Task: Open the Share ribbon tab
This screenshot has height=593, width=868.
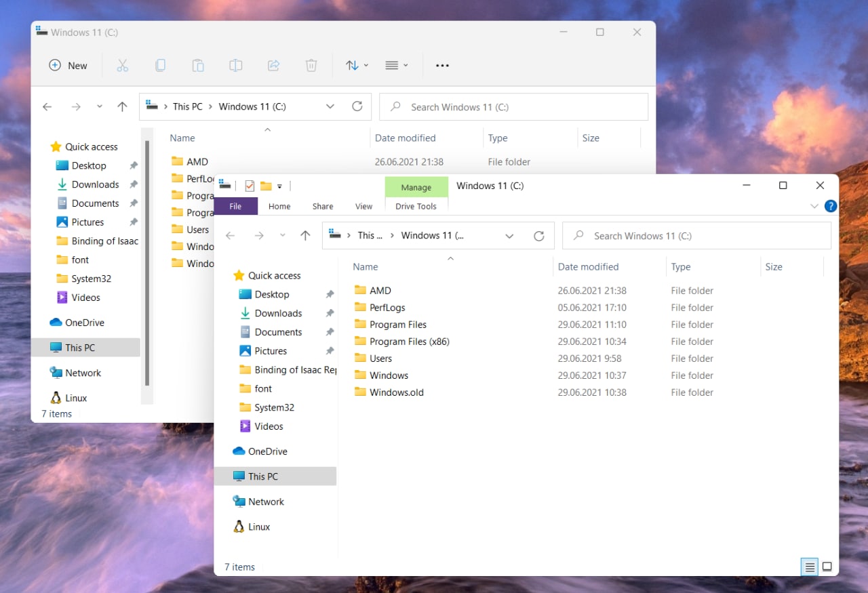Action: [x=323, y=206]
